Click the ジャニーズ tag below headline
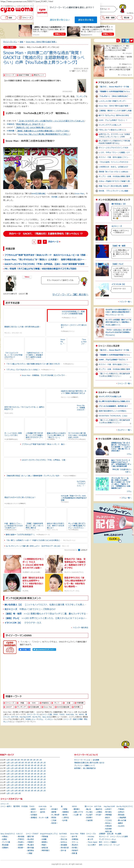This screenshot has height=868, width=134. point(9,75)
